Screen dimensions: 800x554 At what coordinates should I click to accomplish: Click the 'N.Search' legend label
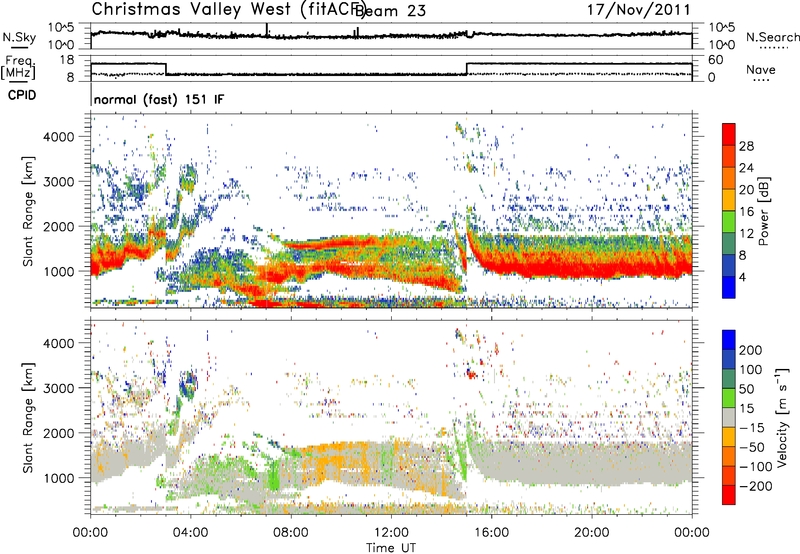pyautogui.click(x=772, y=37)
